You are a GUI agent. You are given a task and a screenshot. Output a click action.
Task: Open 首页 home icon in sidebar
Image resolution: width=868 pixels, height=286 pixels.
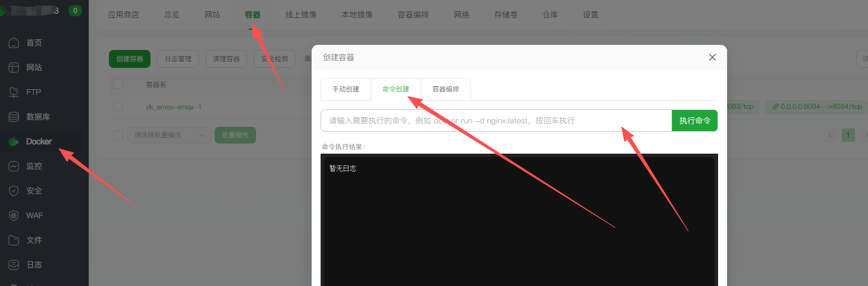click(x=14, y=43)
